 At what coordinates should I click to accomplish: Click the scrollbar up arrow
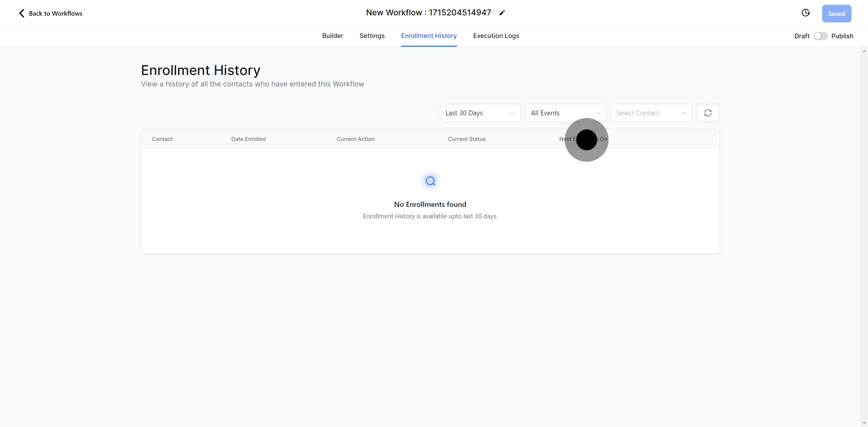coord(864,51)
